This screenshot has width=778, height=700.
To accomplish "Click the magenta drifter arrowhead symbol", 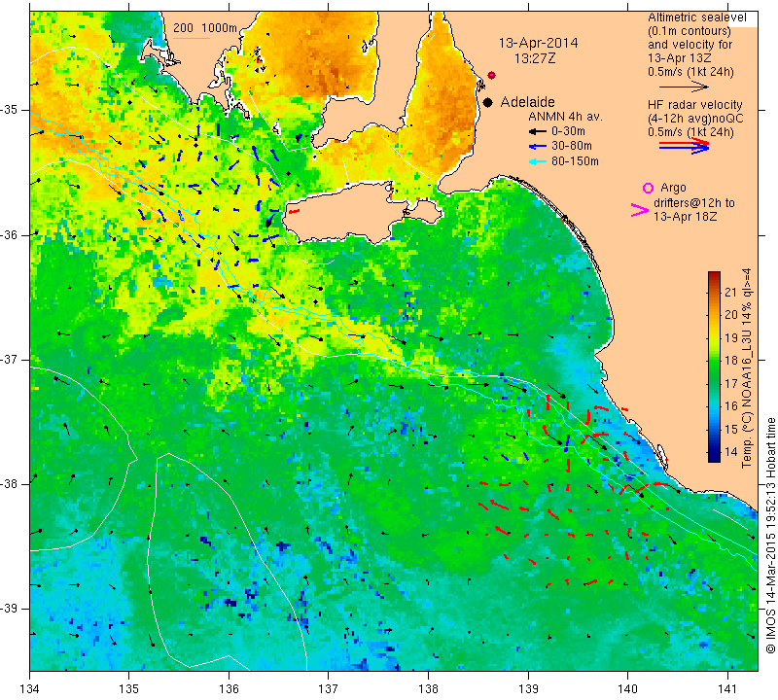I will [x=640, y=210].
